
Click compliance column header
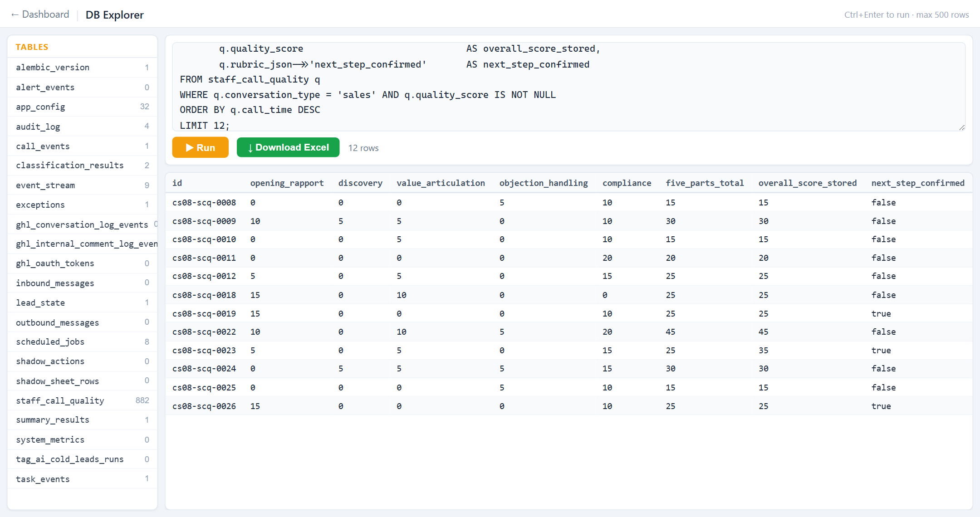click(627, 183)
